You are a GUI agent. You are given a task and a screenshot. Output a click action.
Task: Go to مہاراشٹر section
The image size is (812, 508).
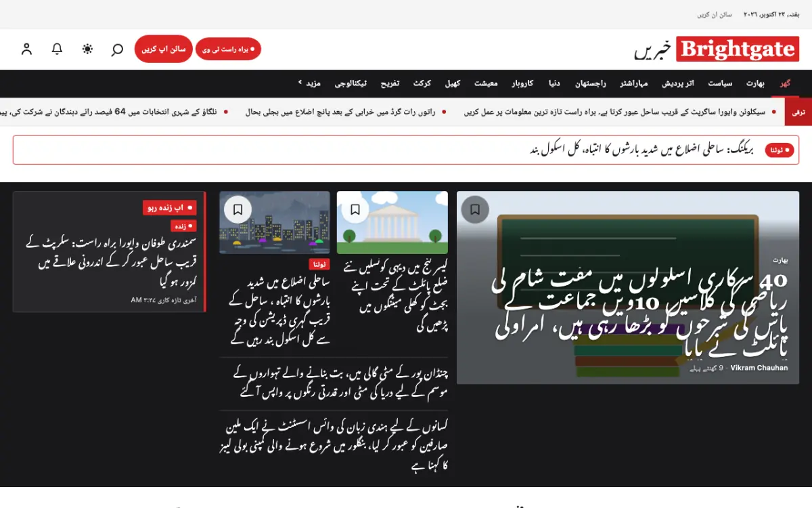pos(634,83)
